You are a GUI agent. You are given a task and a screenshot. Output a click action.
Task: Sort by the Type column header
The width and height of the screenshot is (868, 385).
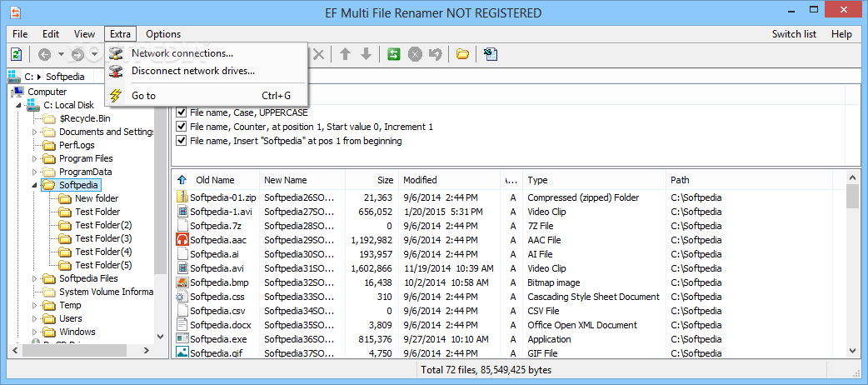594,180
